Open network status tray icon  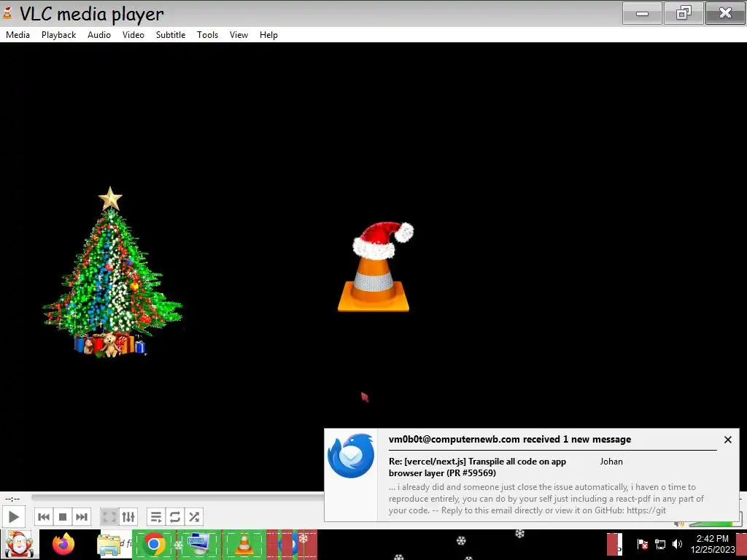pos(659,544)
